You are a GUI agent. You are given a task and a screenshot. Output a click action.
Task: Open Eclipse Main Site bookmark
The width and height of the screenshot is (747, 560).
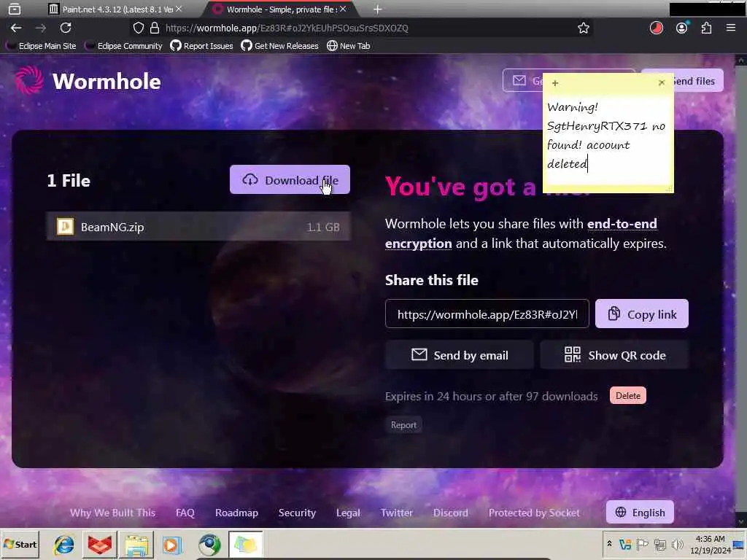(42, 46)
